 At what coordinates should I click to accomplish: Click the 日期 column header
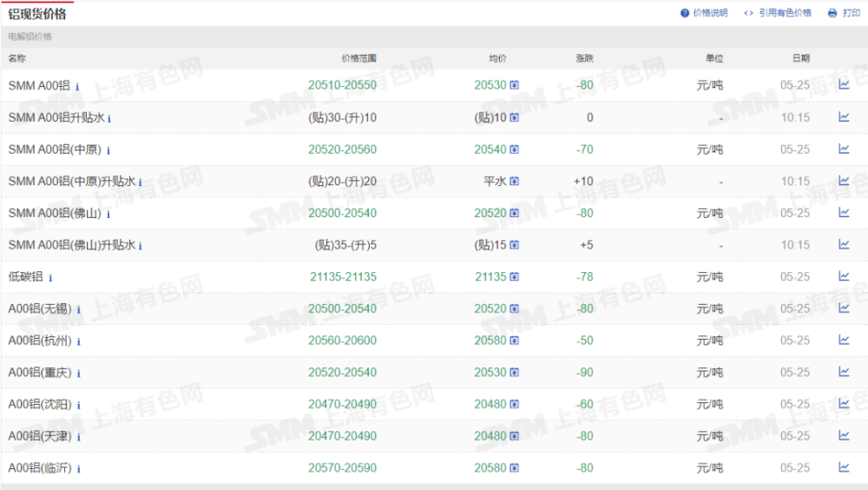801,58
